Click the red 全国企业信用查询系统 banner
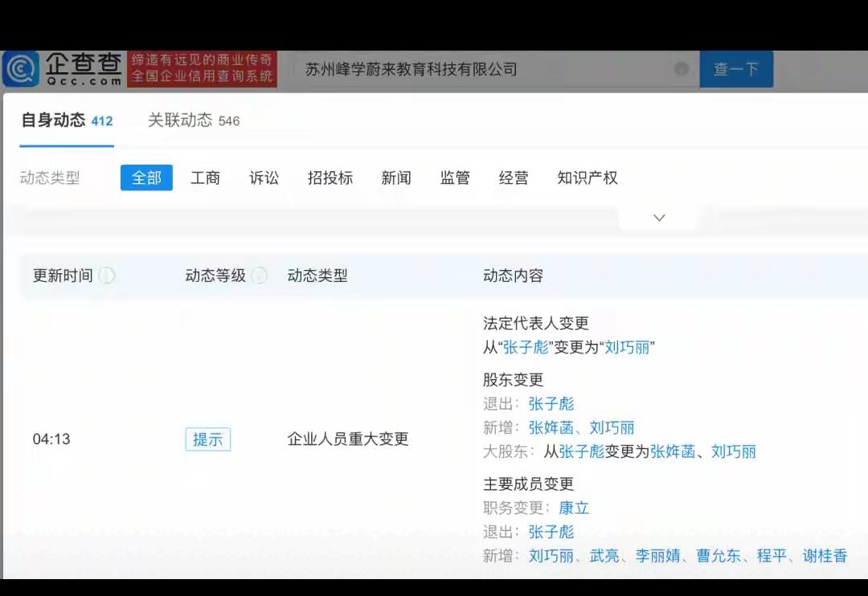The height and width of the screenshot is (596, 868). point(202,69)
